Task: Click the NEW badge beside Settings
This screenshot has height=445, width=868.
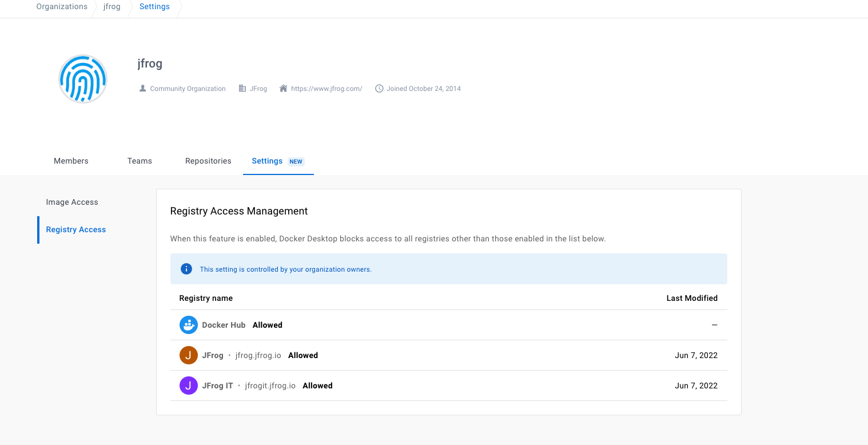Action: click(x=296, y=161)
